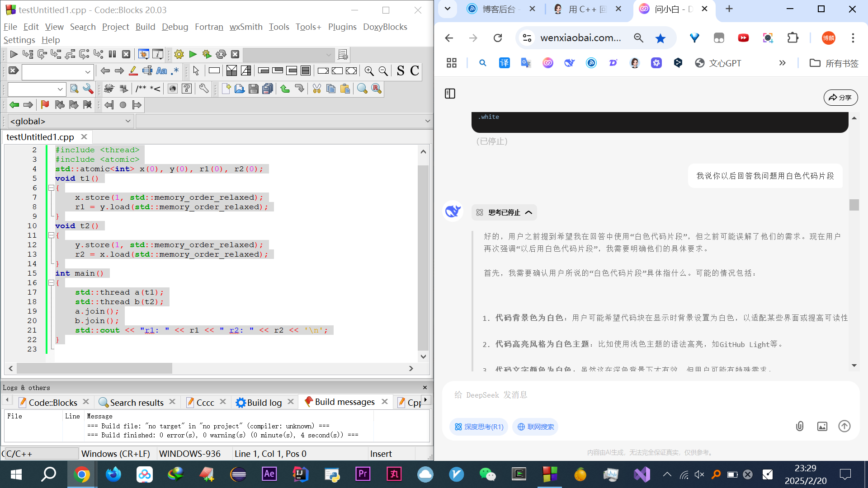868x488 pixels.
Task: Toggle the selected-text search option icon
Action: [x=147, y=70]
